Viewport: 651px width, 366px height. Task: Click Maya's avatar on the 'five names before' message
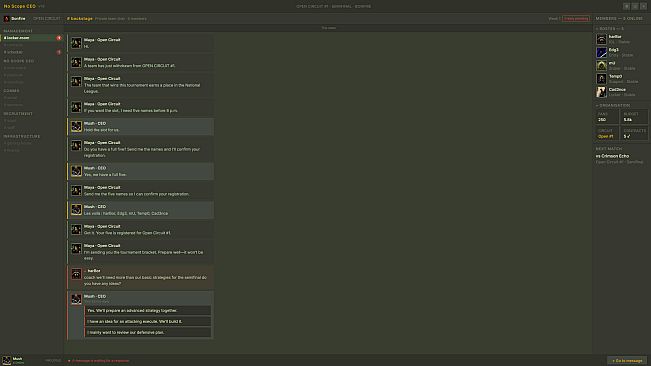click(x=76, y=107)
